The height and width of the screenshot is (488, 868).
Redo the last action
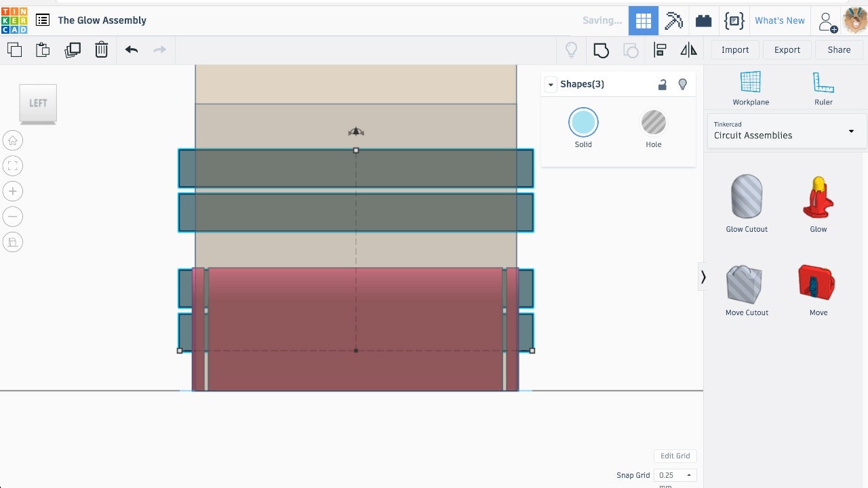pyautogui.click(x=160, y=49)
